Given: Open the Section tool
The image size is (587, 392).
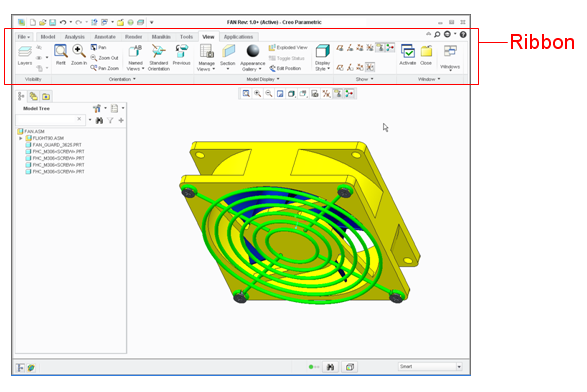Looking at the screenshot, I should tap(228, 57).
